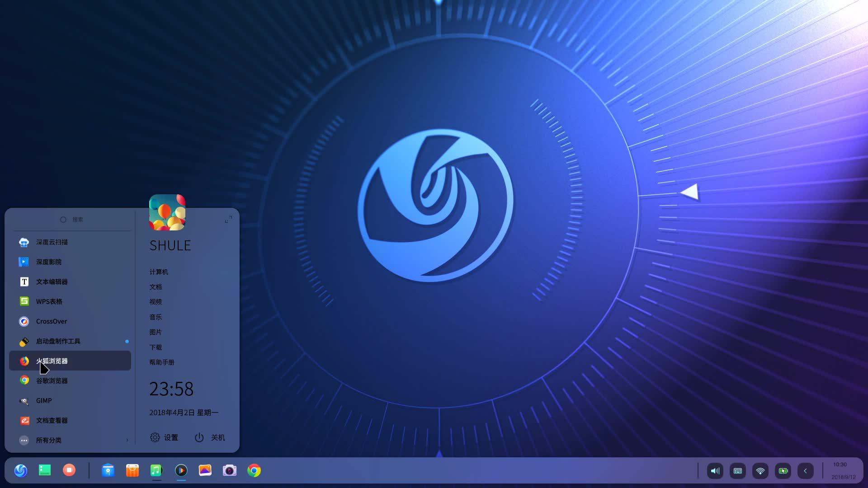Open the image viewer dock icon

[x=205, y=470]
